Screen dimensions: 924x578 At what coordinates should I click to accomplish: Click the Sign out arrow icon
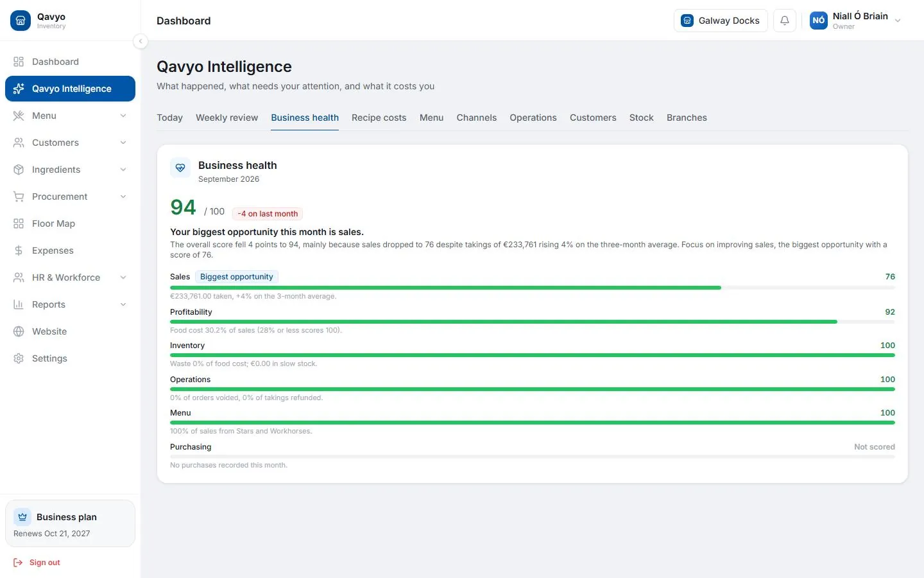tap(18, 563)
